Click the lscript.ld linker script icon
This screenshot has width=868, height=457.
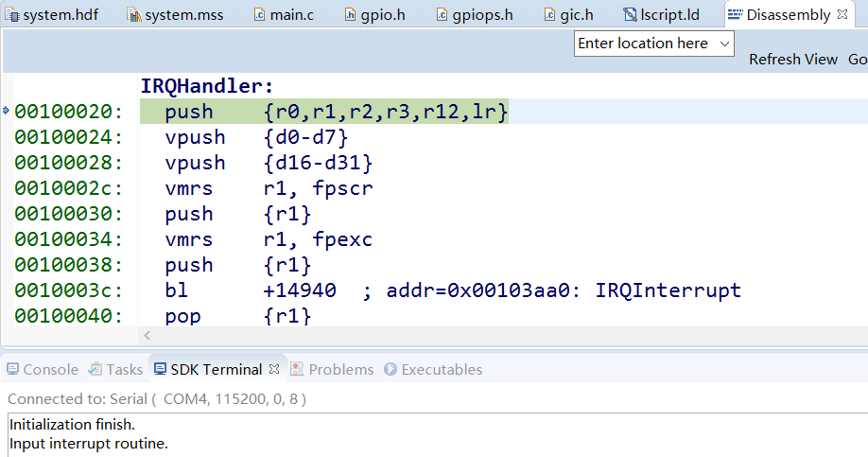(630, 14)
